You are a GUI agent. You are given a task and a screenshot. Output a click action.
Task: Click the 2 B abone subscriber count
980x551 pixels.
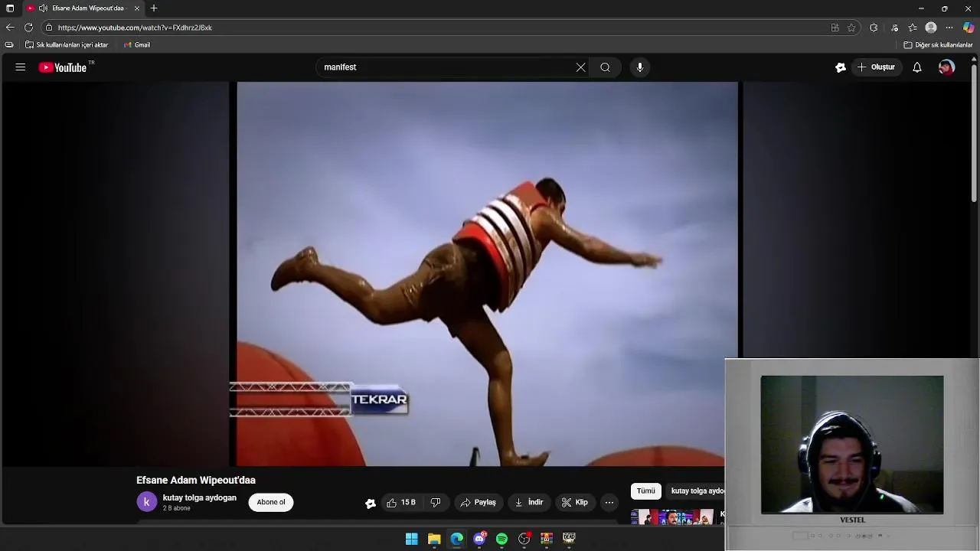tap(176, 508)
